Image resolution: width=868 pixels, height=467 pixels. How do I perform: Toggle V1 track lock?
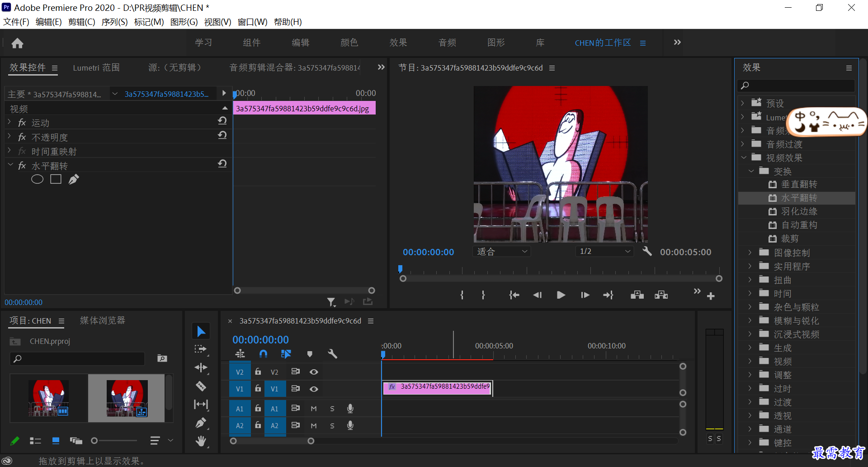pos(258,389)
